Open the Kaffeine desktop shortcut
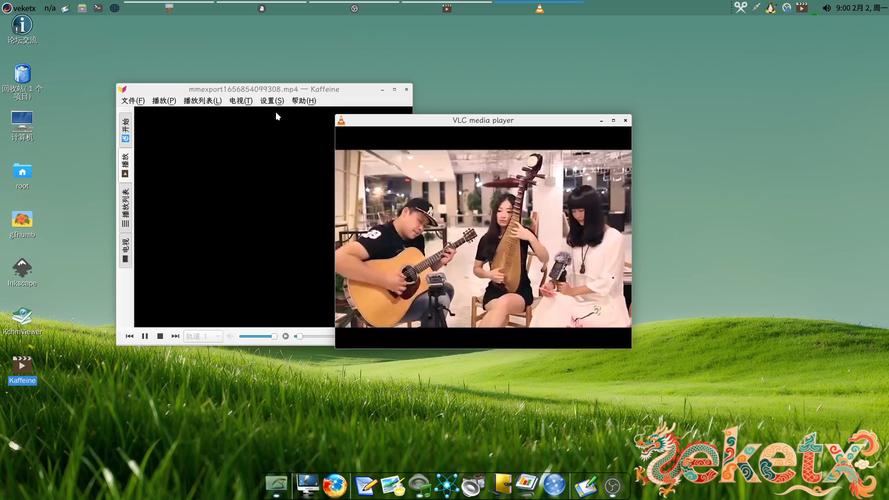Viewport: 889px width, 500px height. coord(22,365)
